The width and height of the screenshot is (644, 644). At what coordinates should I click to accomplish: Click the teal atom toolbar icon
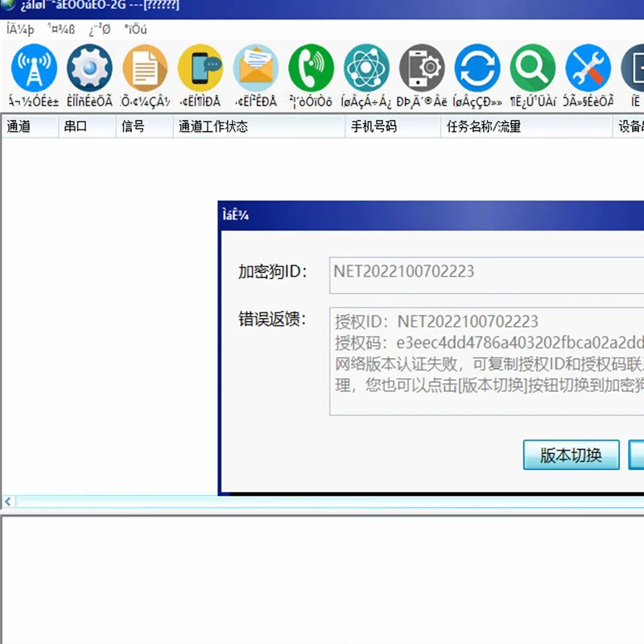click(366, 68)
